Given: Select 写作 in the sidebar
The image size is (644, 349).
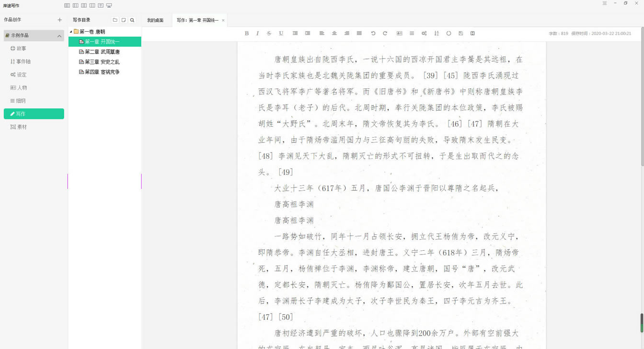Looking at the screenshot, I should tap(34, 114).
